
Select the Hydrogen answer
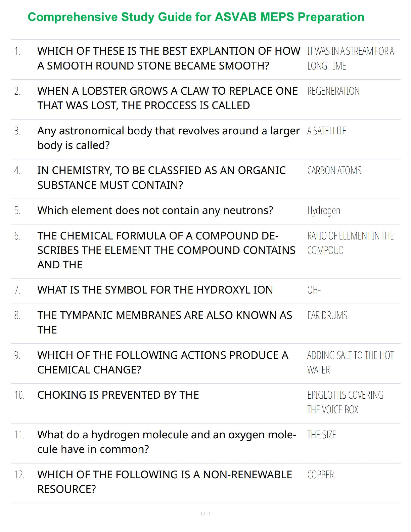(x=324, y=211)
